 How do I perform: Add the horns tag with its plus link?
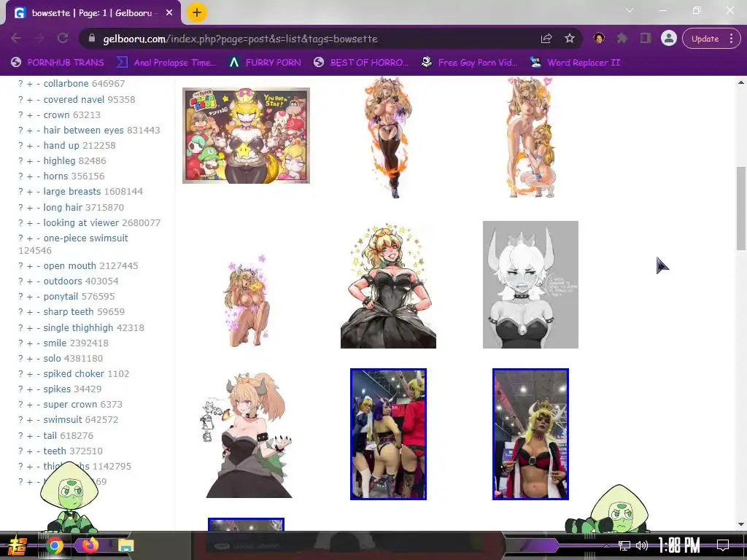tap(29, 176)
